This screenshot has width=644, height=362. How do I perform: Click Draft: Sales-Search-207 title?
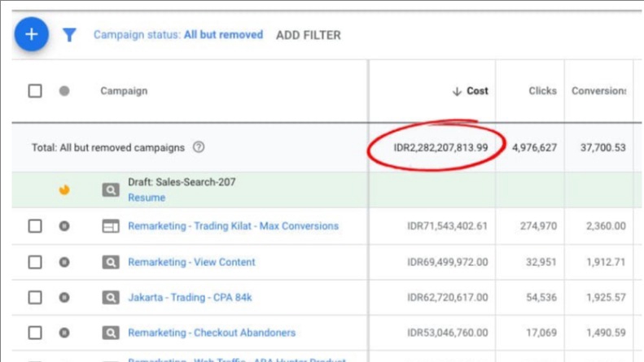pos(182,182)
